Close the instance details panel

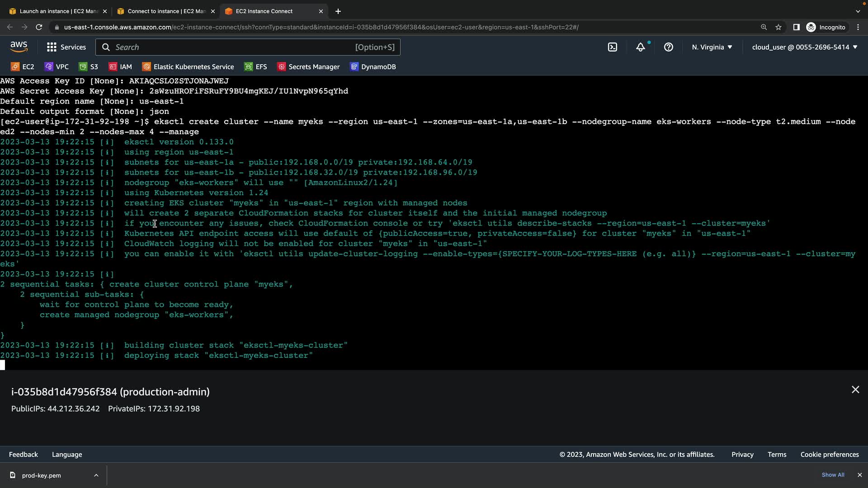[x=855, y=389]
